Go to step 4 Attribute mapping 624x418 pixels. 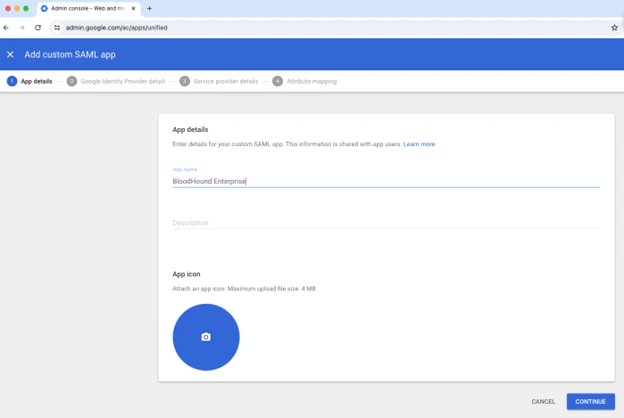(x=304, y=81)
